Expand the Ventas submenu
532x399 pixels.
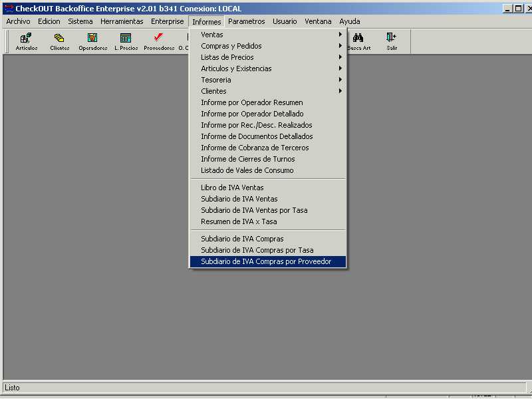click(x=268, y=35)
